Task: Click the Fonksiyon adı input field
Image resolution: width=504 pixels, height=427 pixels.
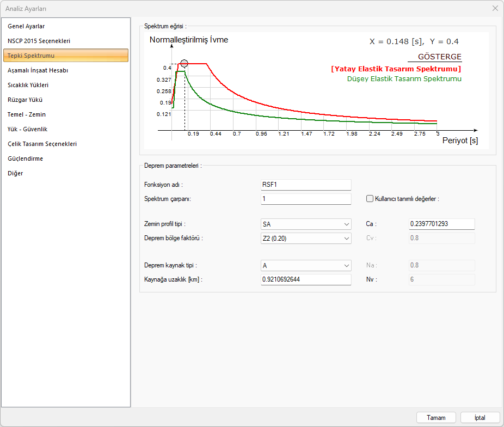Action: coord(306,185)
